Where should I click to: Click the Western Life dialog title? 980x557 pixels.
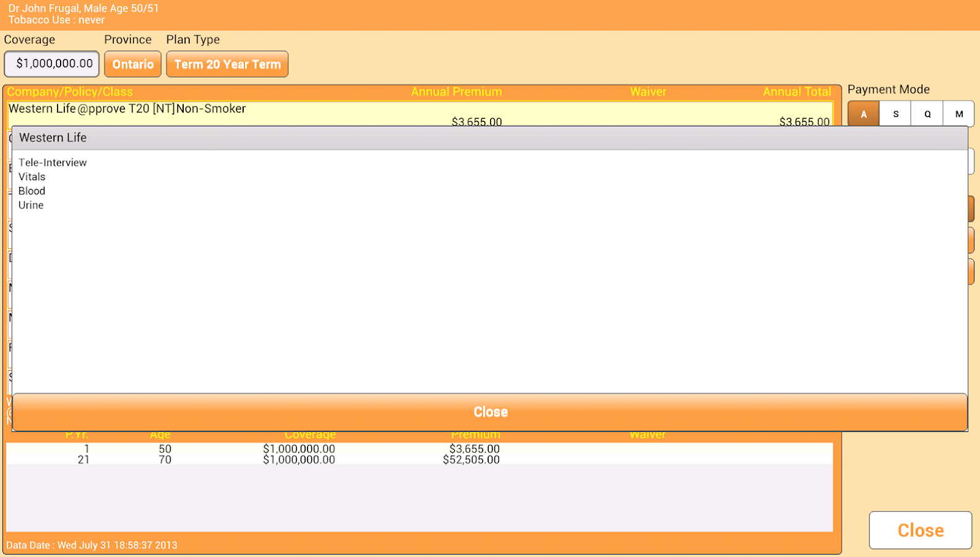pos(53,138)
